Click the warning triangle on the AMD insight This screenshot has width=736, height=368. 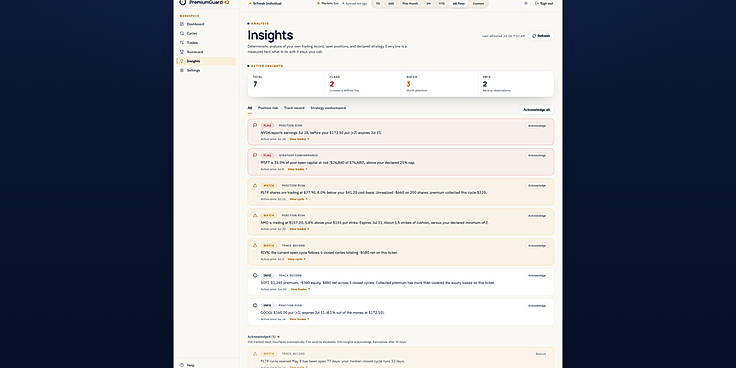point(255,215)
